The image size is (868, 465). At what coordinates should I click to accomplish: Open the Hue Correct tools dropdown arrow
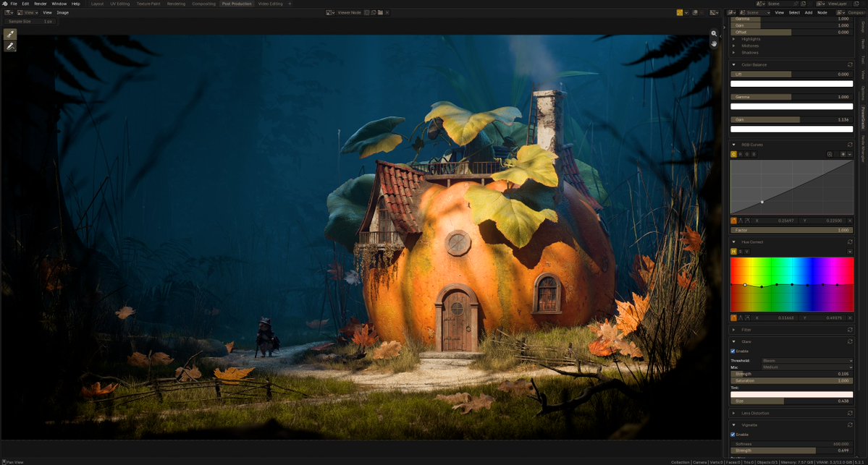(x=850, y=252)
